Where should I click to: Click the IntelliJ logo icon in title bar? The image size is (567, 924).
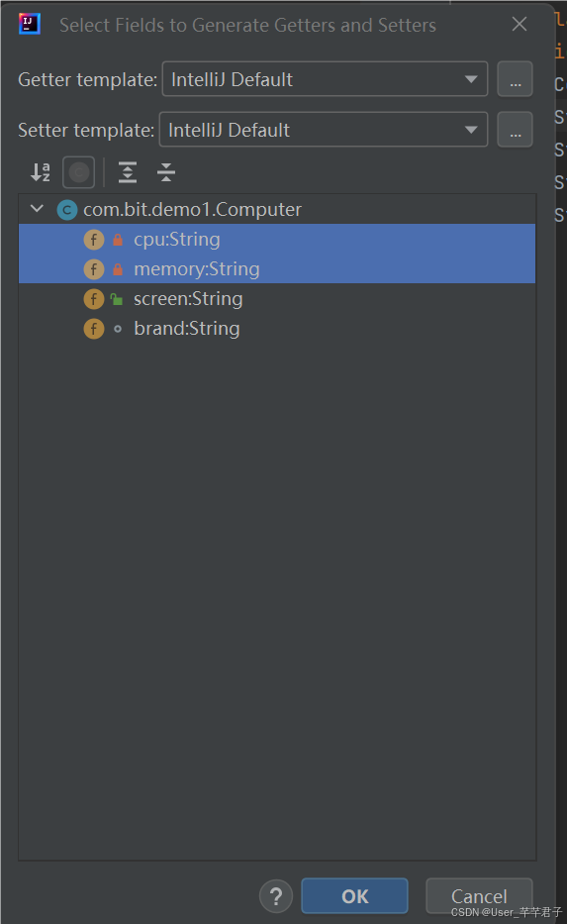click(30, 24)
